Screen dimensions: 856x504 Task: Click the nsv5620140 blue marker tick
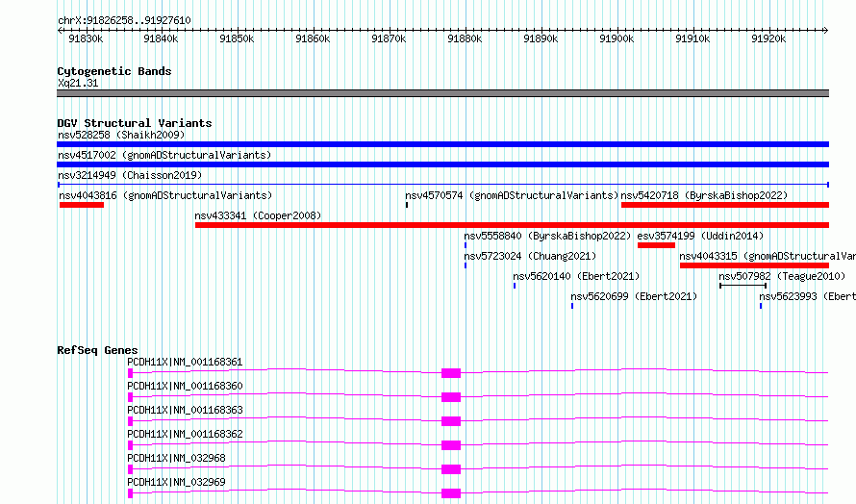coord(515,286)
